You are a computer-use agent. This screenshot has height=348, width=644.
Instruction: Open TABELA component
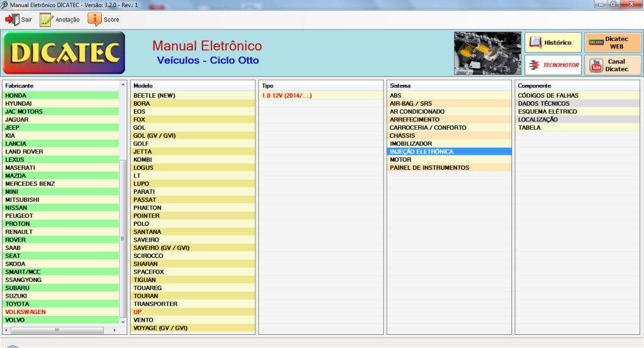pos(577,127)
